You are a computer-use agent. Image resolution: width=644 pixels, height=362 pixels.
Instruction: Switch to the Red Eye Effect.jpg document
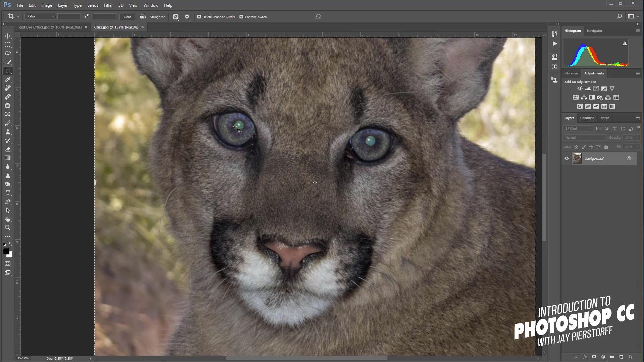click(x=50, y=27)
